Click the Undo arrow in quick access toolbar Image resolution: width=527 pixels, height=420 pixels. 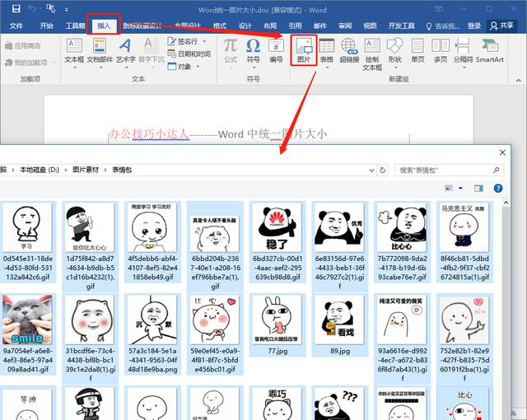point(31,9)
